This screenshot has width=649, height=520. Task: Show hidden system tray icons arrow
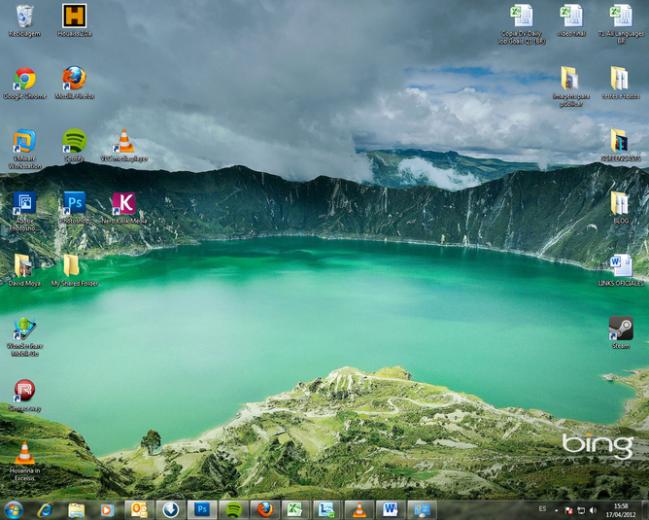[557, 510]
